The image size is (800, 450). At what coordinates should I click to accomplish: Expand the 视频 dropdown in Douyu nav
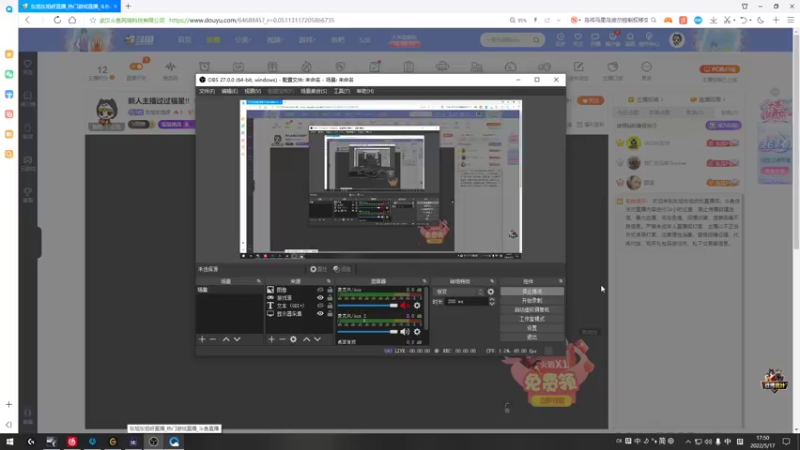[x=274, y=40]
